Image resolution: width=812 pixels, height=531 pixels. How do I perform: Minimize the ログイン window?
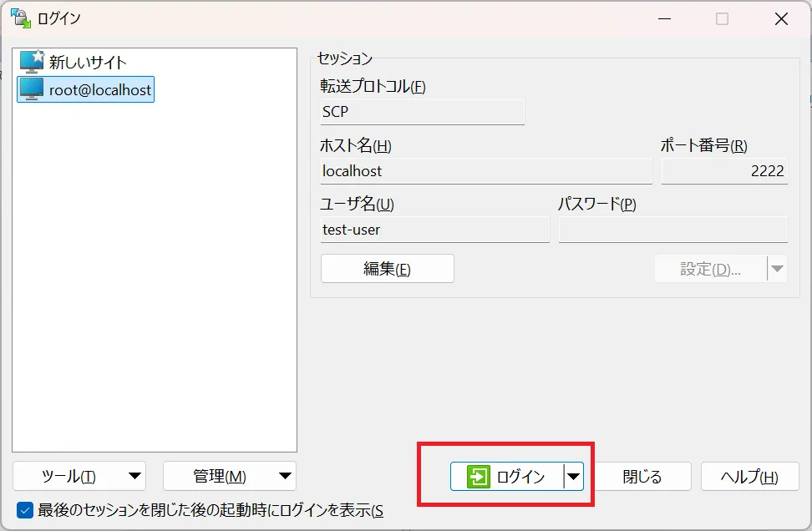[664, 19]
